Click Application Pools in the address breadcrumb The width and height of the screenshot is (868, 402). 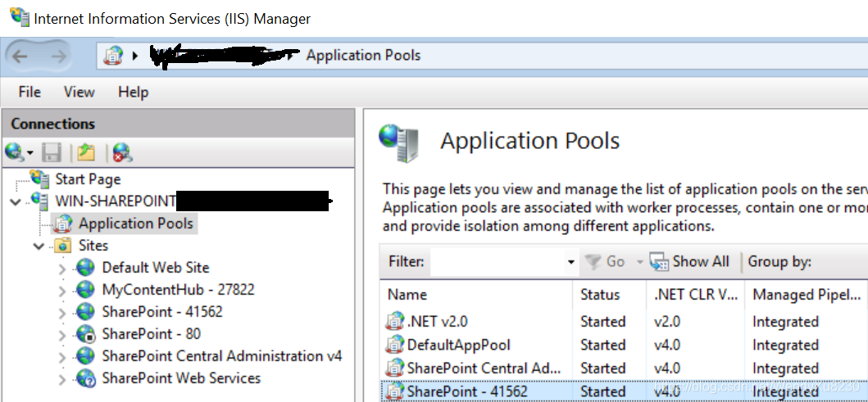(364, 56)
